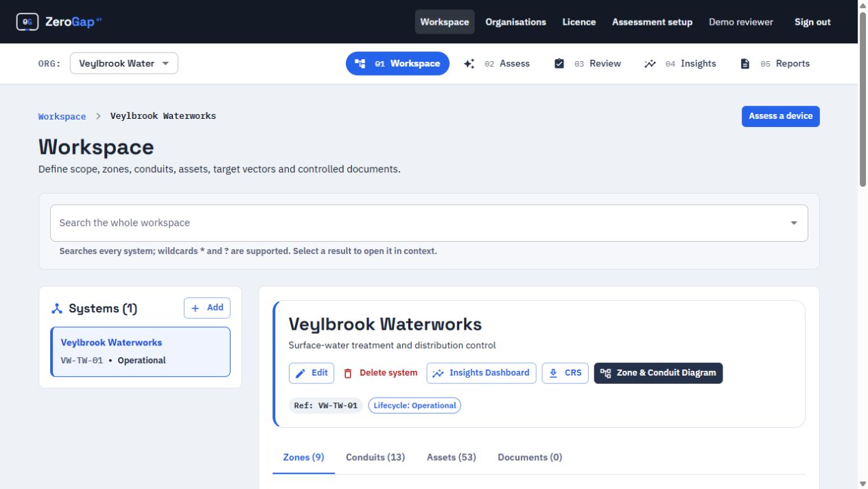The height and width of the screenshot is (489, 868).
Task: Click the Workspace step tree icon
Action: coord(360,64)
